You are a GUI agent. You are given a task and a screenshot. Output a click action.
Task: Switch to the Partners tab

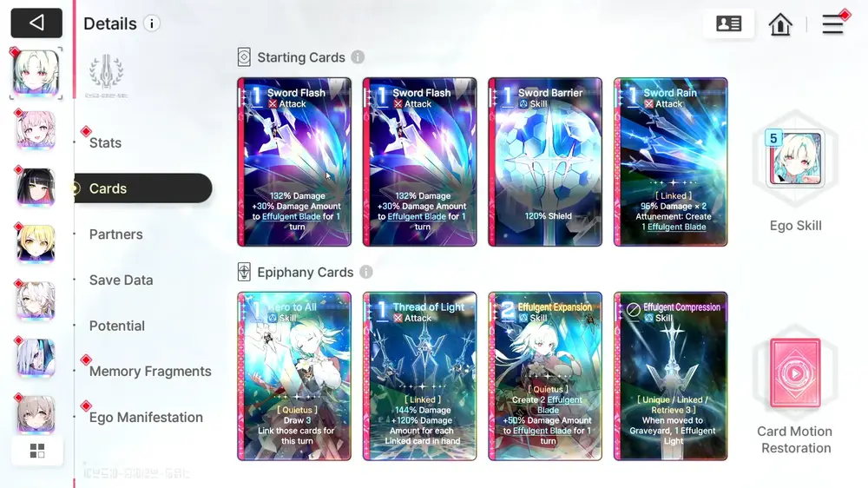[115, 234]
